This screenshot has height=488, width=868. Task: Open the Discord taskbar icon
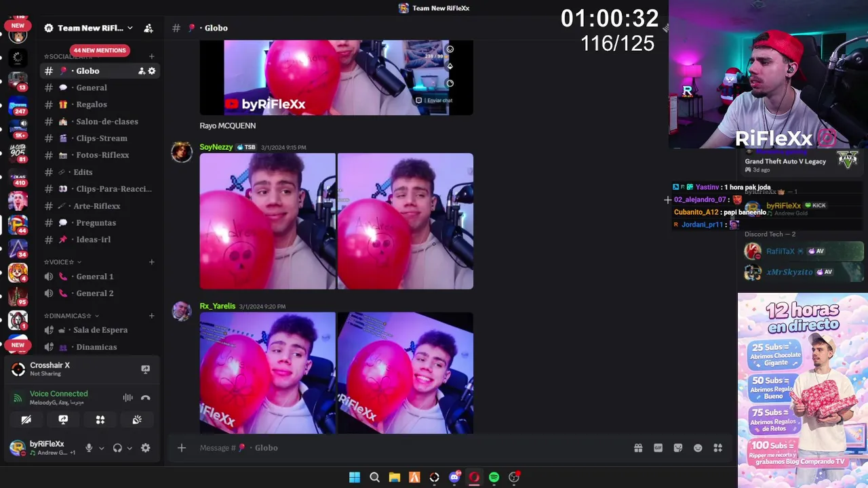(454, 477)
